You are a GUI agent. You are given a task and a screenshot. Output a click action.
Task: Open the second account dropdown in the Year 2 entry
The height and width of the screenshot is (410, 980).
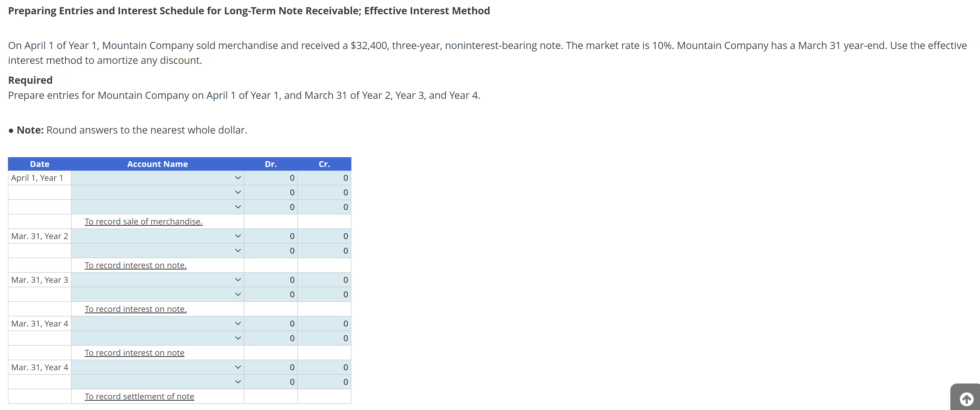pyautogui.click(x=238, y=250)
